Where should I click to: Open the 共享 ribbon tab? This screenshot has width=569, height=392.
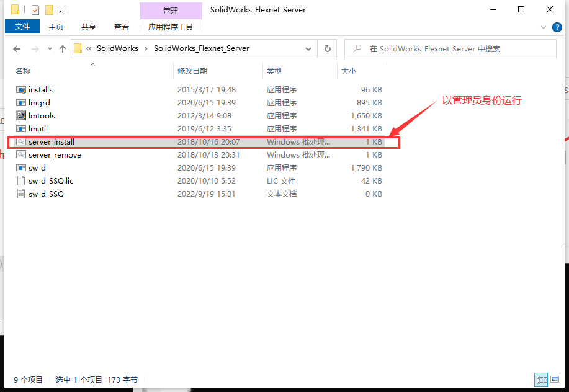pos(89,27)
